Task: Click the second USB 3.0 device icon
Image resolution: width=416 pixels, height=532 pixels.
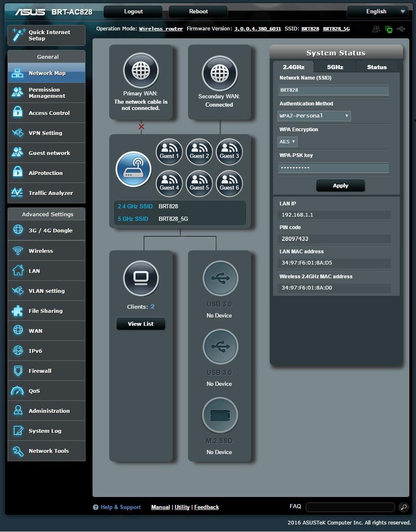Action: pos(221,347)
